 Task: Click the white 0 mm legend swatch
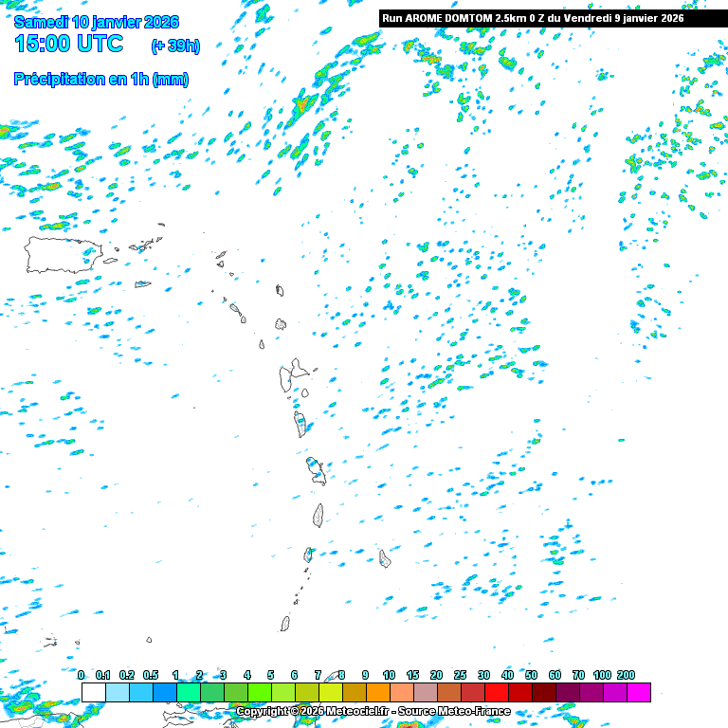click(93, 693)
